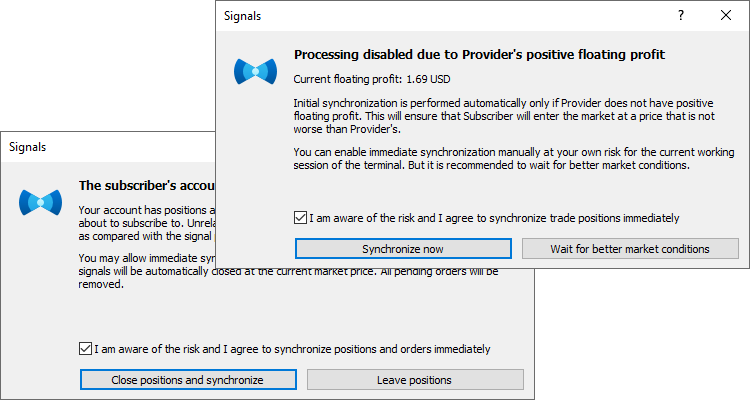Click the background Signals dialog title text

point(28,147)
